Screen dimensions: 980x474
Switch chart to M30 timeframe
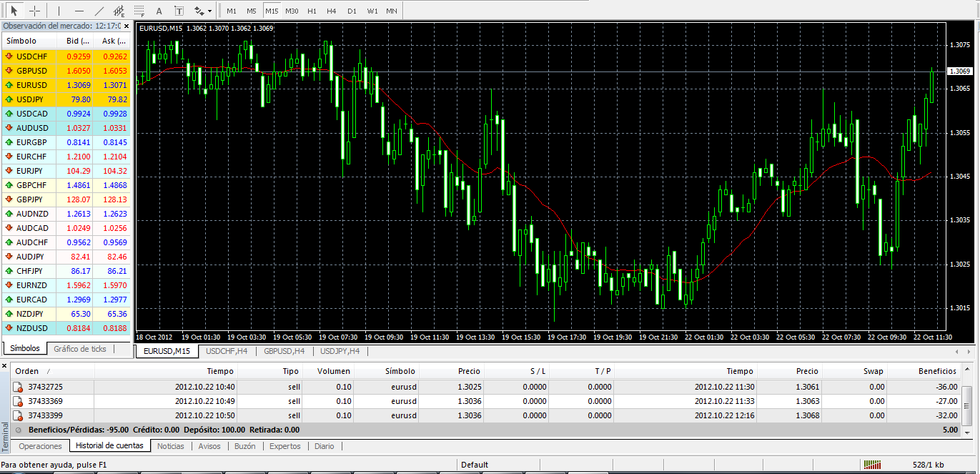[x=292, y=11]
